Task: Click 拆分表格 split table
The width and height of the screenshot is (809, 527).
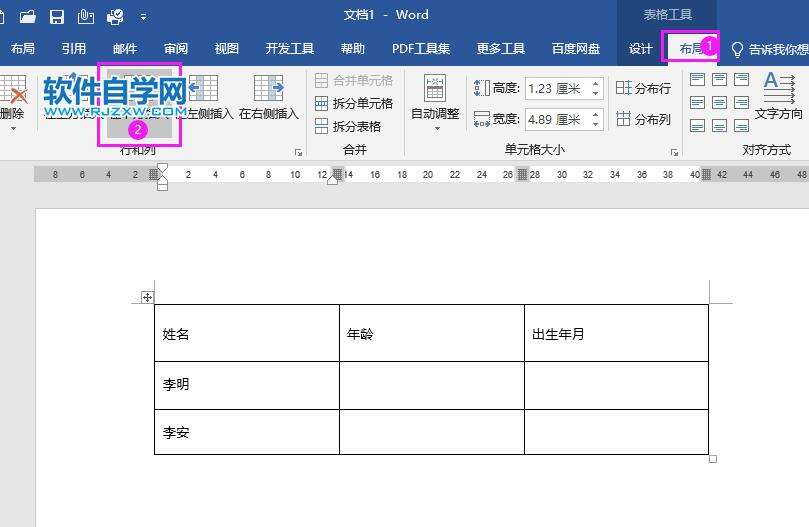Action: 348,126
